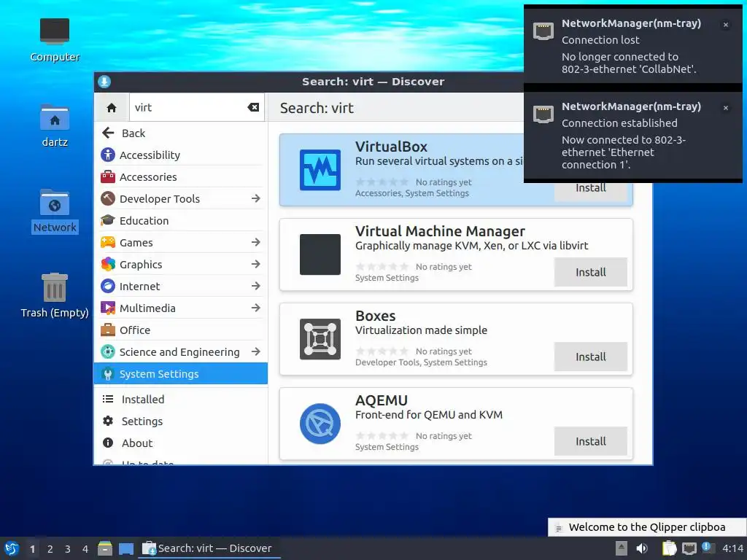The image size is (747, 560).
Task: Expand the Developer Tools submenu arrow
Action: [256, 198]
